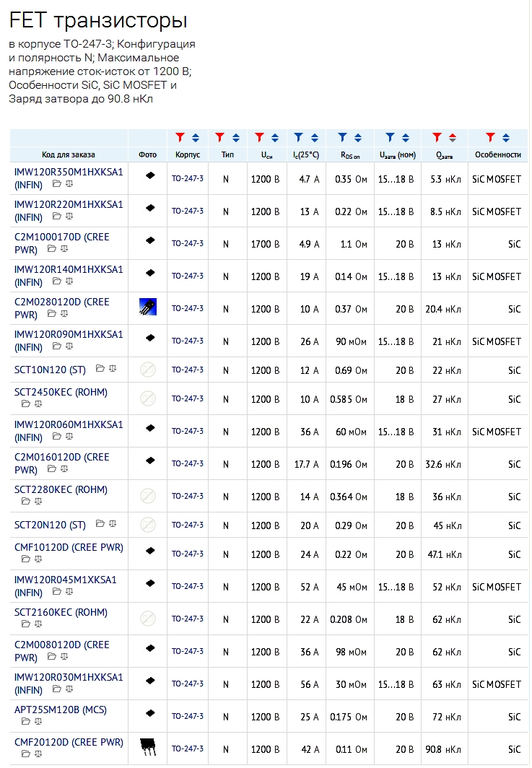Open the Тип column filter funnel

220,137
